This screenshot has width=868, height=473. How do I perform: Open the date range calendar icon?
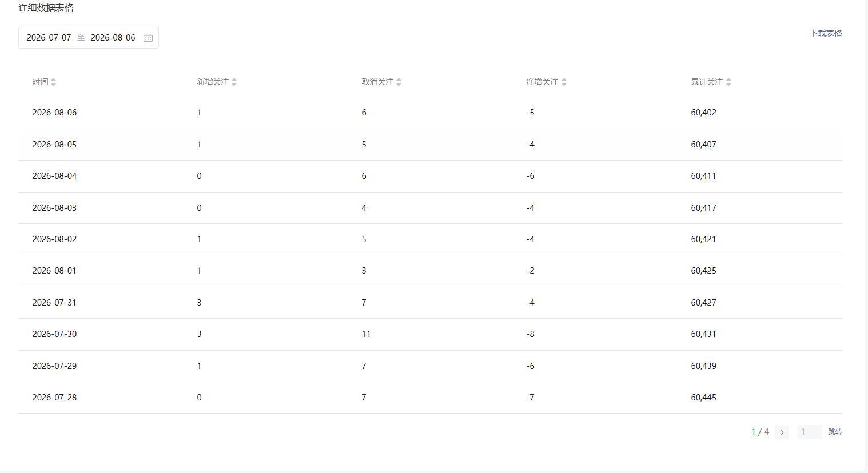point(148,38)
